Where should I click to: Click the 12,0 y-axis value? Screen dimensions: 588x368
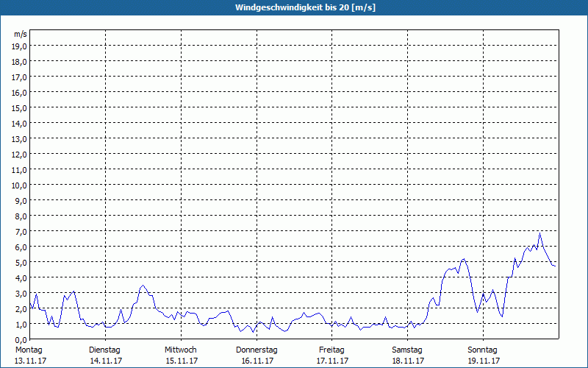(20, 155)
